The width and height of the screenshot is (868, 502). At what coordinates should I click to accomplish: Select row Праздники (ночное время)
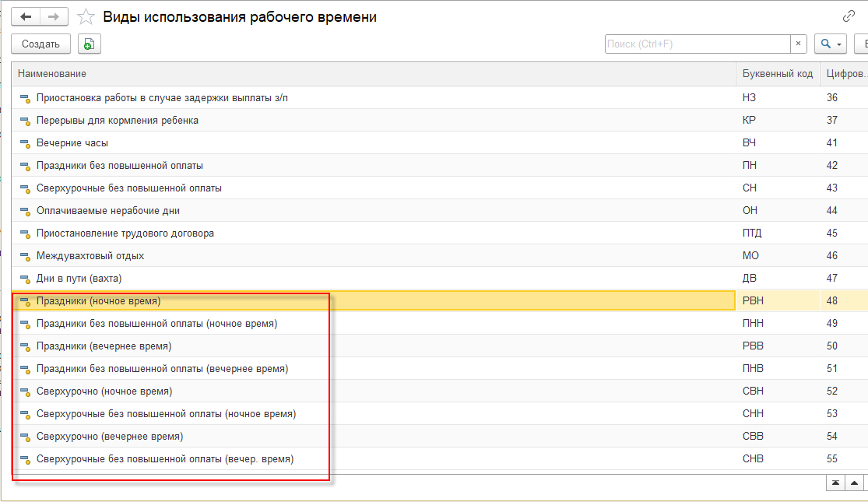coord(98,300)
